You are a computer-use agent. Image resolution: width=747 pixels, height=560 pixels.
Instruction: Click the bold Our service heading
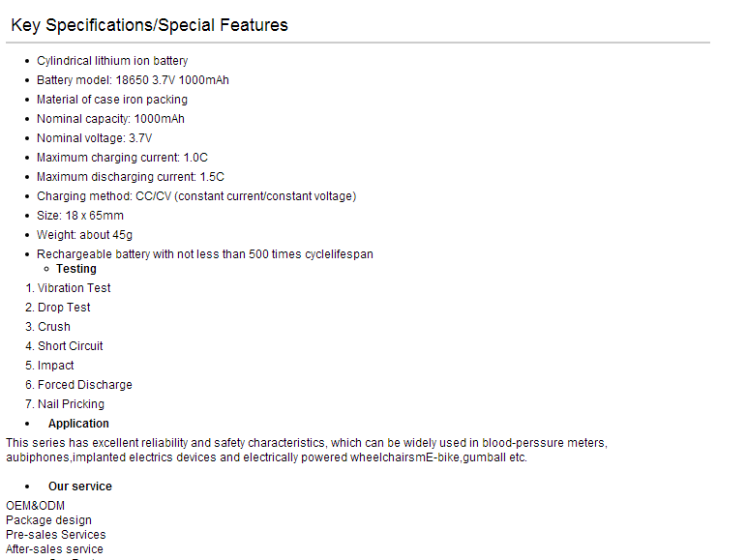tap(80, 486)
